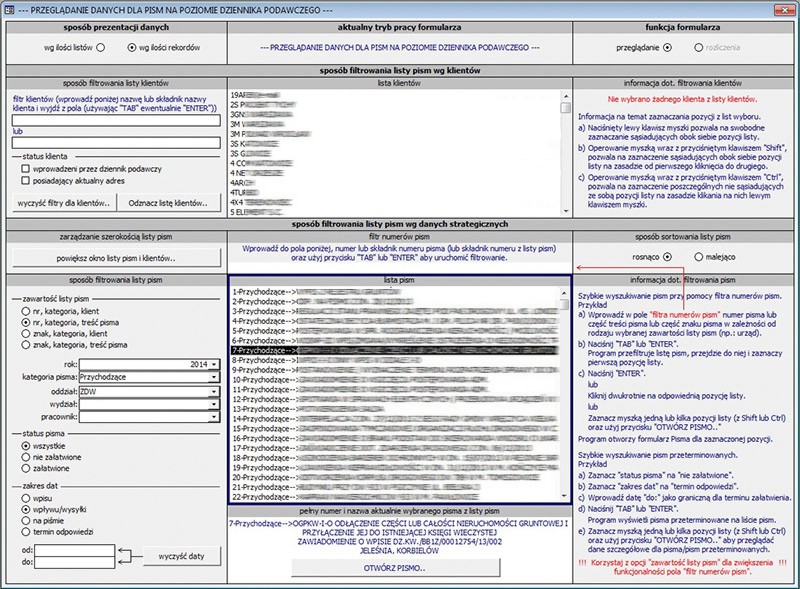Open the "wydział" dropdown
Image resolution: width=800 pixels, height=589 pixels.
point(214,404)
